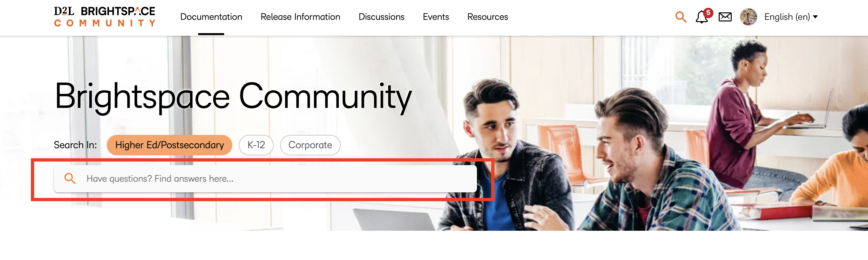This screenshot has width=868, height=260.
Task: Open the Documentation menu
Action: pyautogui.click(x=211, y=17)
